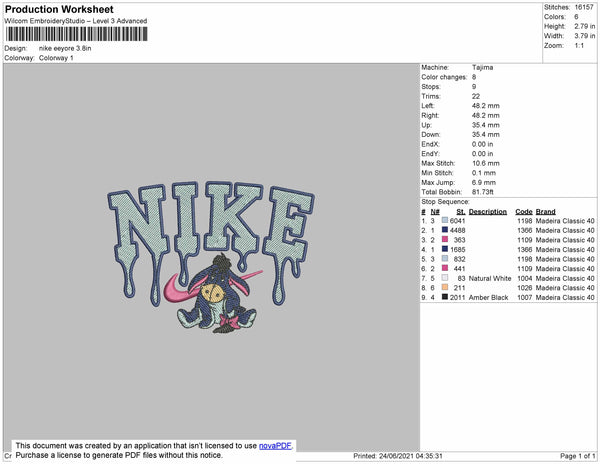Select the stitch count '6041' in row 1
Viewport: 600px width, 464px height.
coord(458,221)
